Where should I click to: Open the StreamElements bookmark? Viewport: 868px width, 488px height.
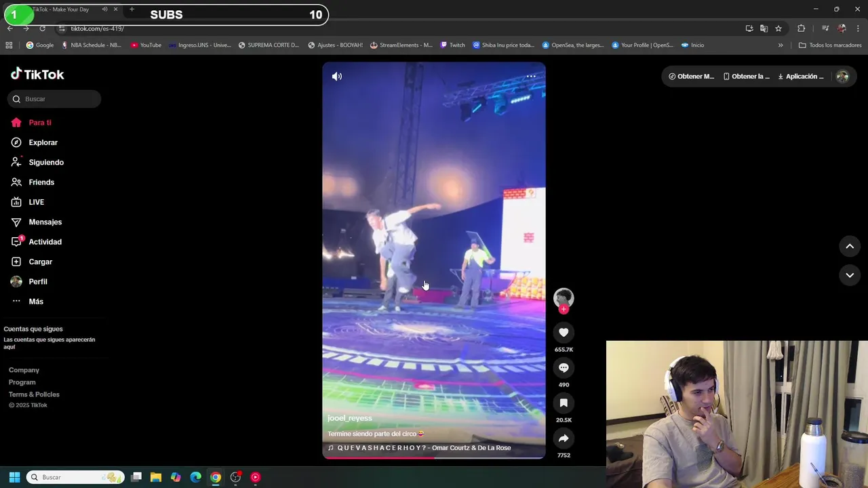401,45
